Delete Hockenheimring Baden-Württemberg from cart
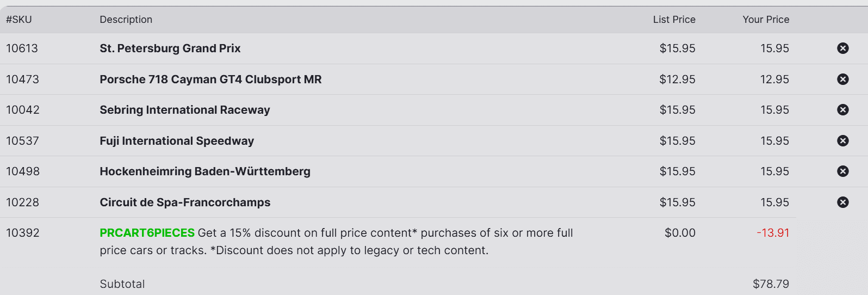The width and height of the screenshot is (868, 295). coord(843,171)
